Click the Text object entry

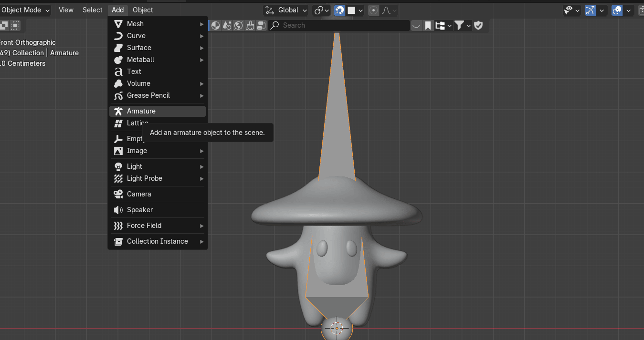tap(134, 72)
